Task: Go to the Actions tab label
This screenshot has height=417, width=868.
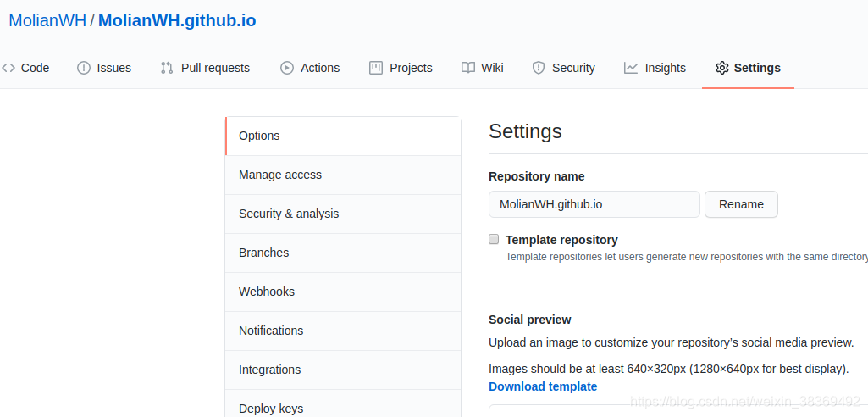Action: 320,68
